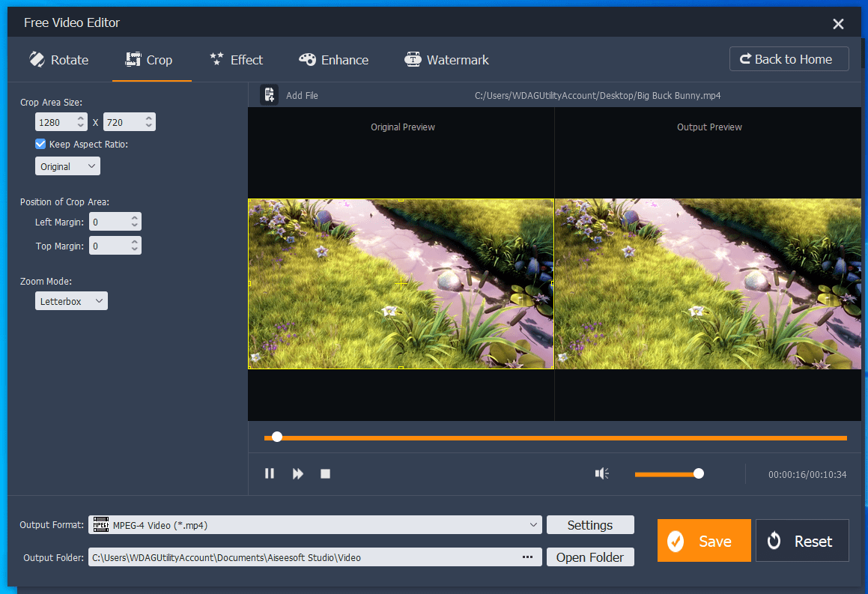
Task: Stop the video playback
Action: (326, 473)
